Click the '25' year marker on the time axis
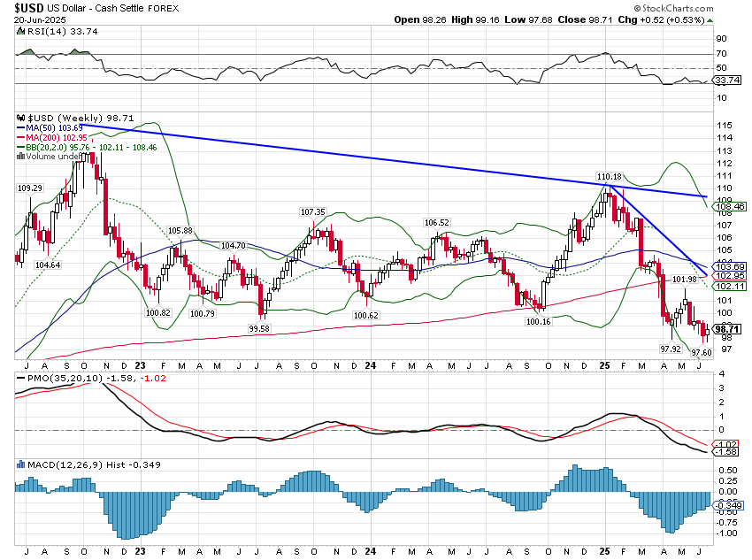 coord(607,364)
